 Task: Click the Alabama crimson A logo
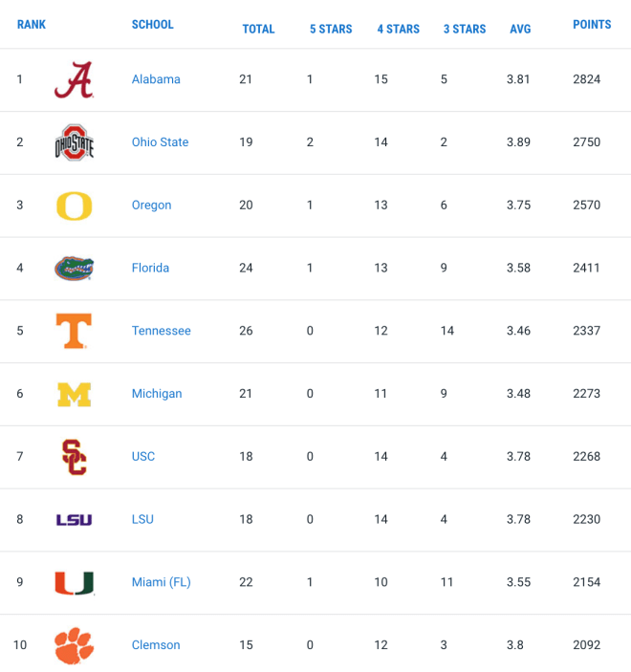click(x=74, y=79)
